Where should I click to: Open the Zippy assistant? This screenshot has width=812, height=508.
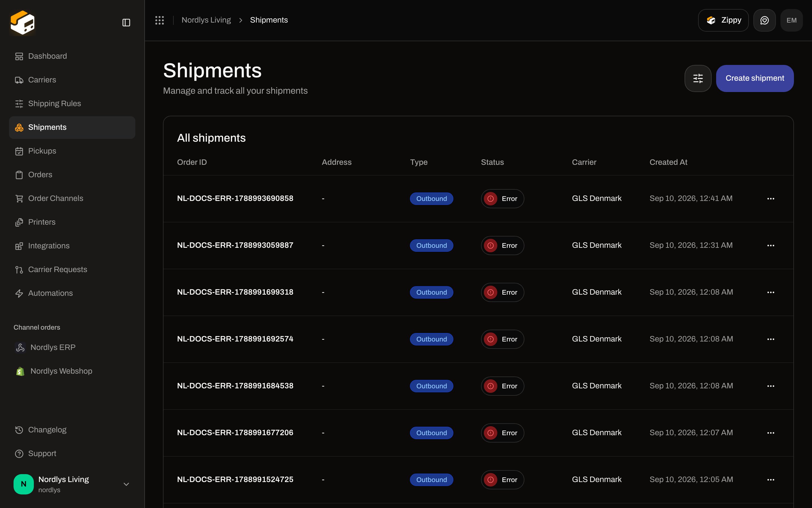[723, 20]
